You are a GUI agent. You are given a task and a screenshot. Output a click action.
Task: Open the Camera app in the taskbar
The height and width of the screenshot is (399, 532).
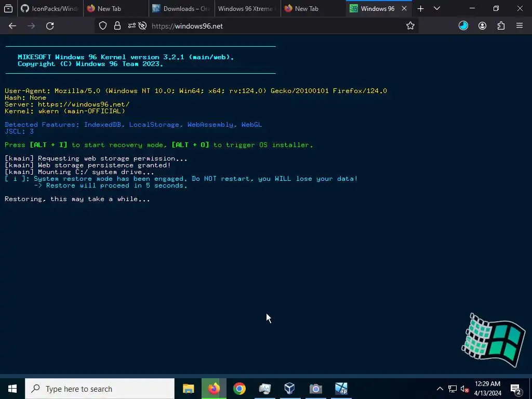tap(315, 389)
